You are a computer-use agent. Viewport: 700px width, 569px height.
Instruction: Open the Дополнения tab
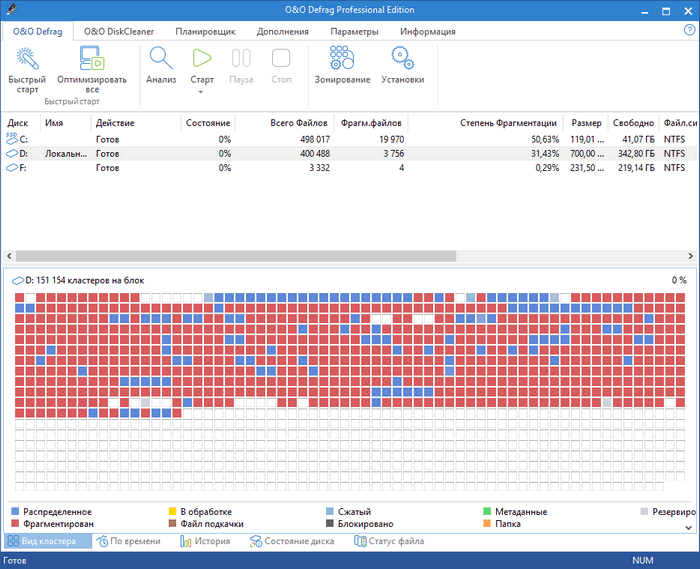[283, 32]
